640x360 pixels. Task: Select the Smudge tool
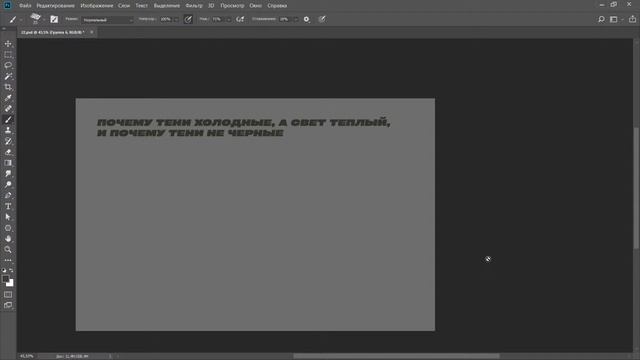point(8,173)
